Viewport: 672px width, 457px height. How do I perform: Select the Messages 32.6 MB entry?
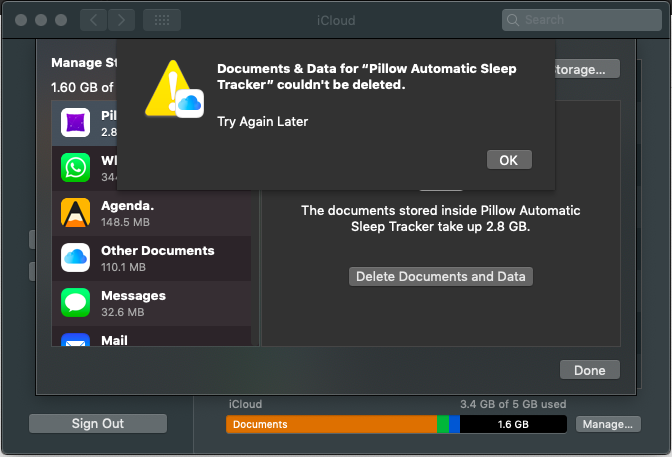point(151,304)
